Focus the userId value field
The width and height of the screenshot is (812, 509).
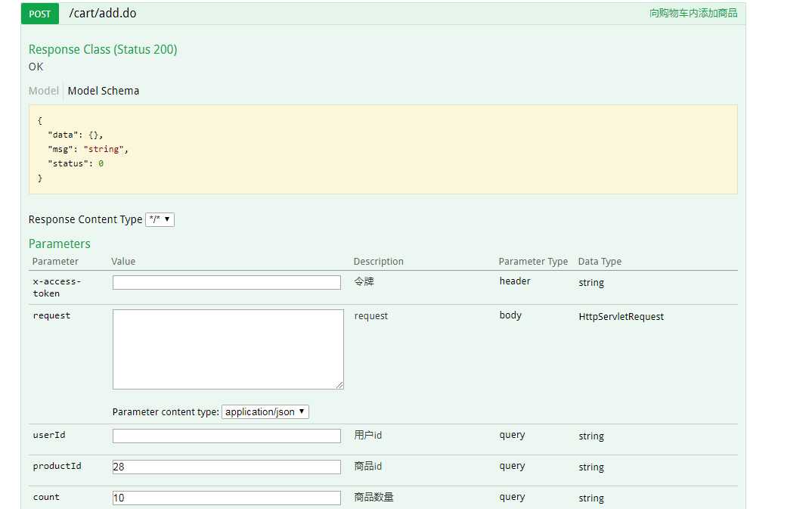click(227, 436)
